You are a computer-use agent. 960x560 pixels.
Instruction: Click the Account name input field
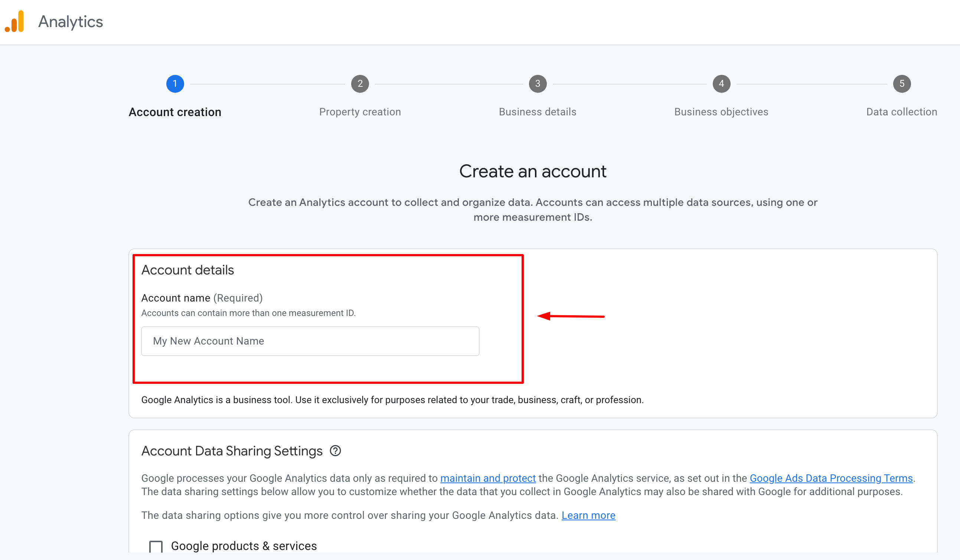point(310,341)
